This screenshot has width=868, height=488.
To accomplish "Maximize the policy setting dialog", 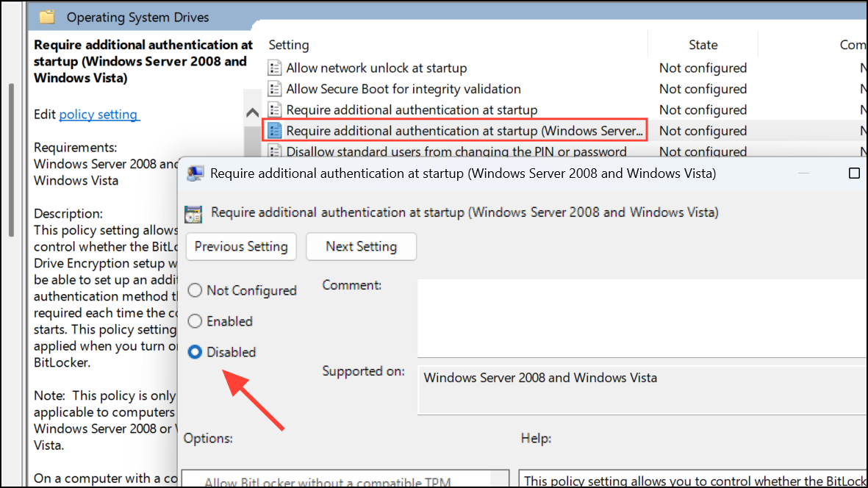I will click(854, 173).
